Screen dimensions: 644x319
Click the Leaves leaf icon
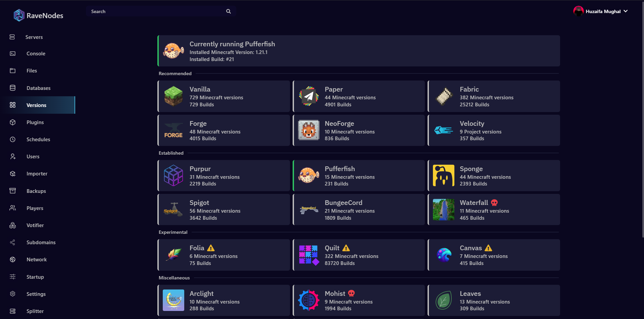coord(444,300)
